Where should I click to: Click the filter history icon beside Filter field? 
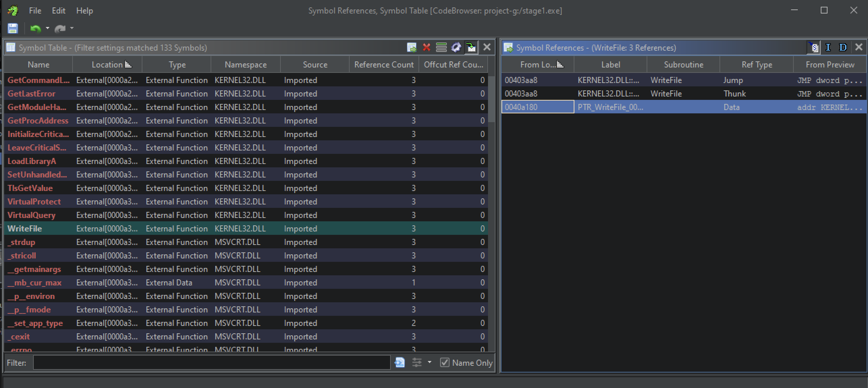click(400, 363)
